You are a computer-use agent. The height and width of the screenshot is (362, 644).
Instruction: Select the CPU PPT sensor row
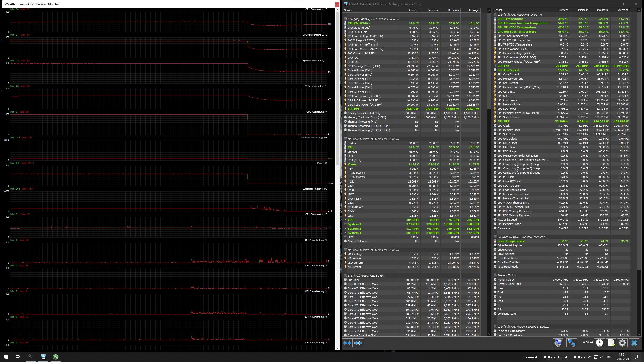353,109
